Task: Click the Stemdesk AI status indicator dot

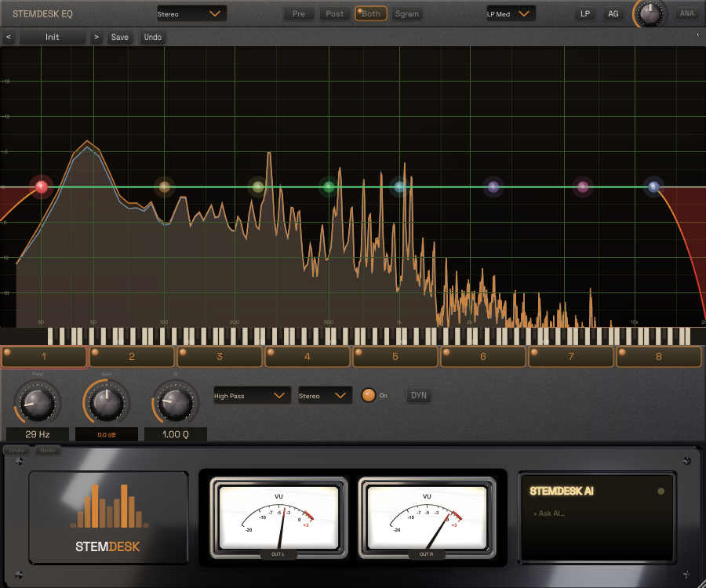Action: 661,492
